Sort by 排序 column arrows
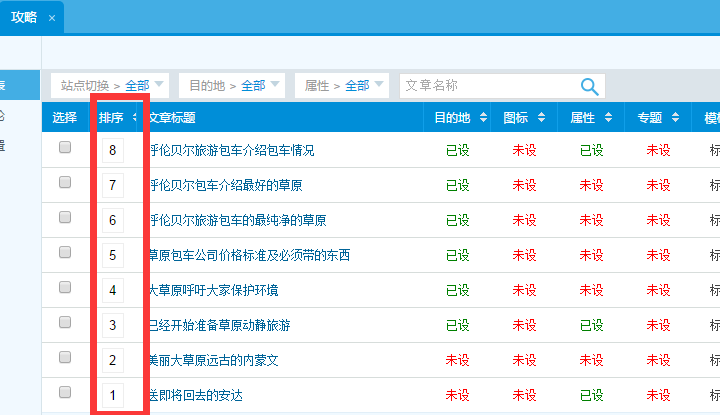Image resolution: width=720 pixels, height=415 pixels. click(135, 118)
